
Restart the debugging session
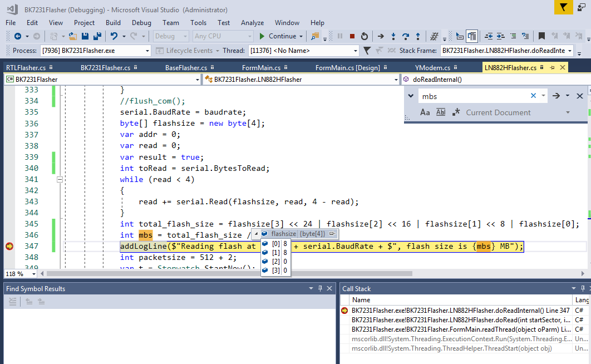(364, 36)
